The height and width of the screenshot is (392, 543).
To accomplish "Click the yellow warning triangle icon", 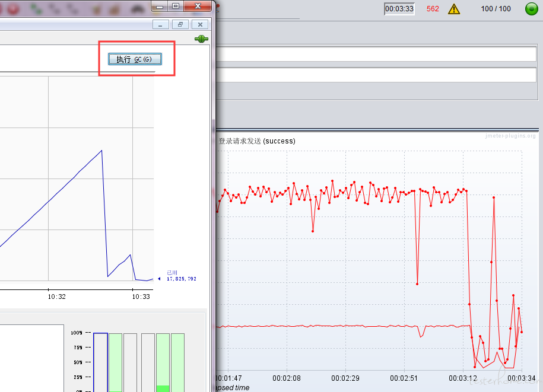I will [454, 9].
